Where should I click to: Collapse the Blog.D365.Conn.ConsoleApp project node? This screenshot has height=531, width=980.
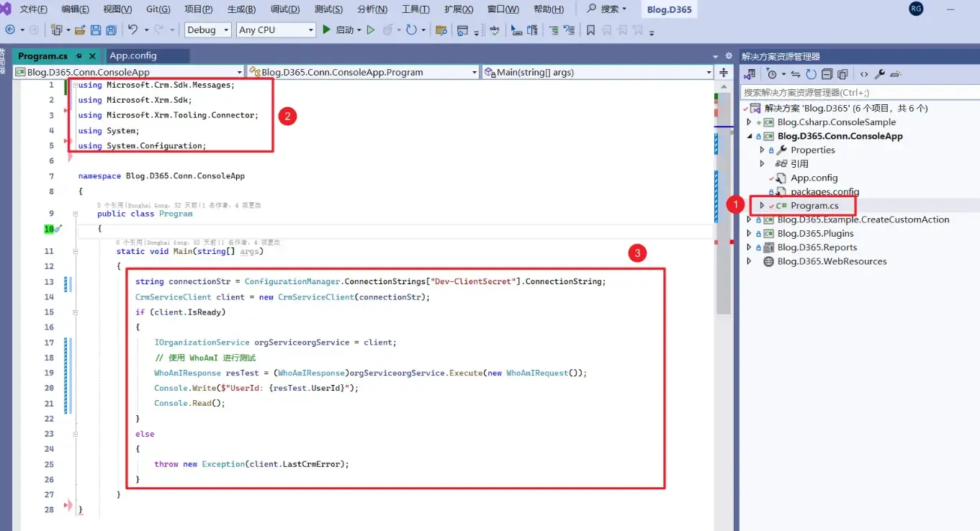coord(749,136)
